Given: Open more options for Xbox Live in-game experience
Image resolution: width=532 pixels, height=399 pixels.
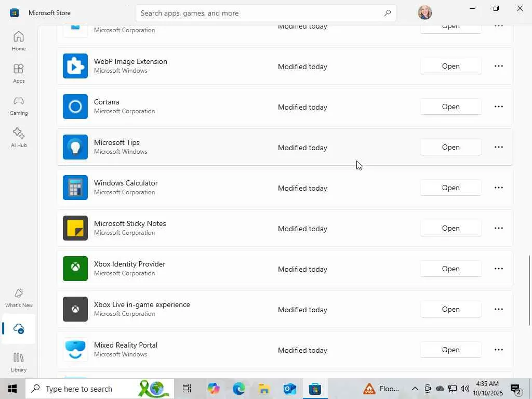Looking at the screenshot, I should tap(498, 309).
